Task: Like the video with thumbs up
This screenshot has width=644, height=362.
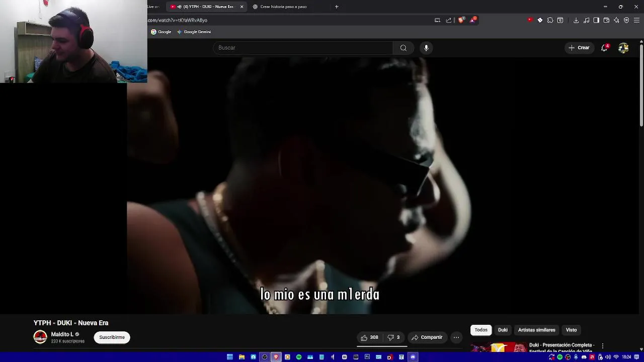Action: point(370,337)
